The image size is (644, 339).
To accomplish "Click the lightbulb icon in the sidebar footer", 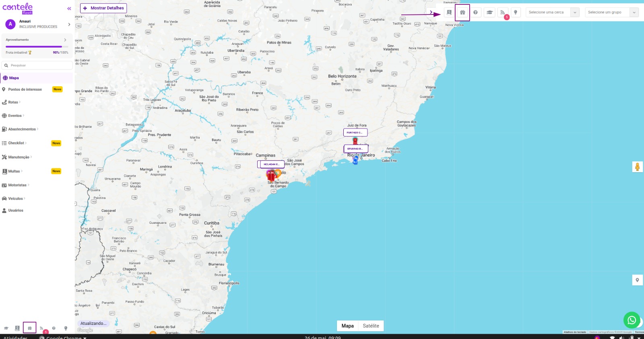I will pyautogui.click(x=66, y=328).
